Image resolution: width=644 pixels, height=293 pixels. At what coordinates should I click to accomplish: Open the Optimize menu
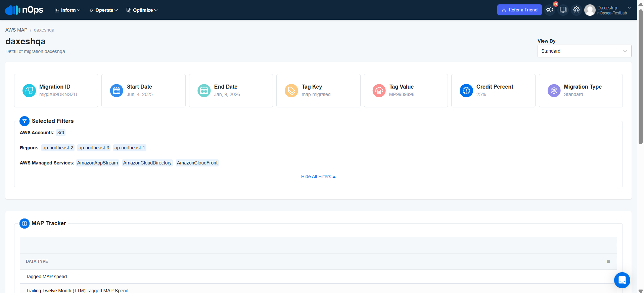(x=142, y=10)
